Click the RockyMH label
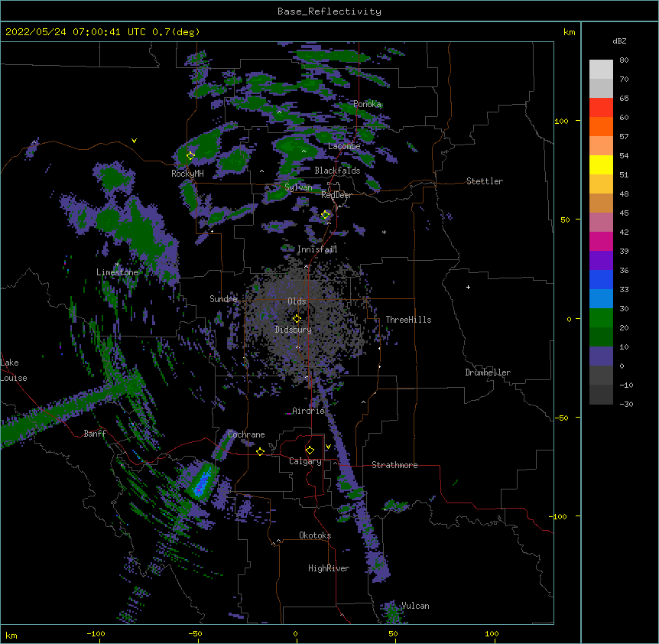This screenshot has width=659, height=644. tap(187, 174)
